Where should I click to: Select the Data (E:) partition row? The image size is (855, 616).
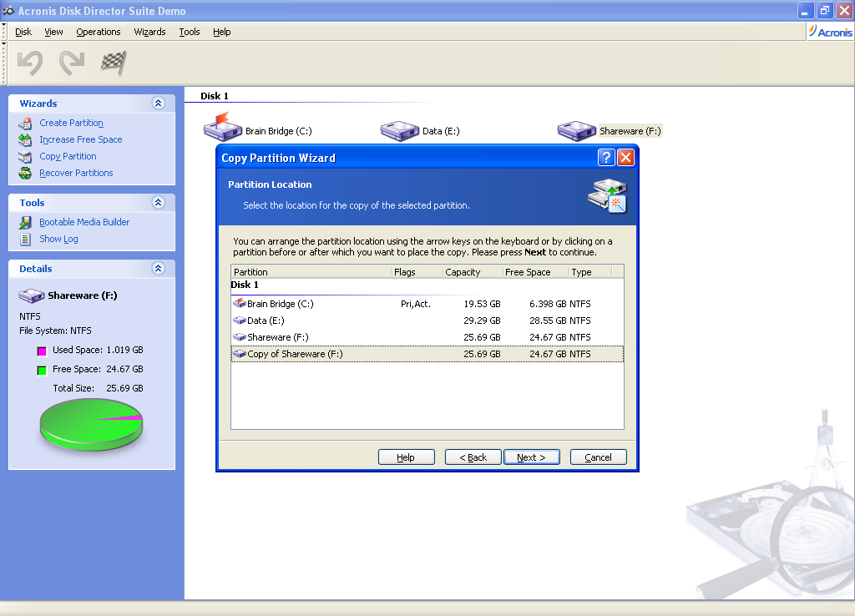[427, 321]
